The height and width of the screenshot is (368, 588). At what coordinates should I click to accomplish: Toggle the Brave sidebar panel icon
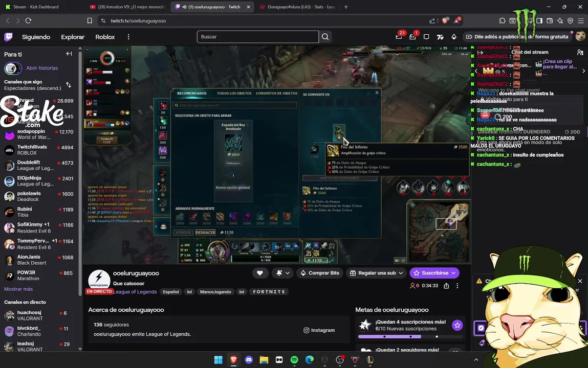tap(539, 20)
